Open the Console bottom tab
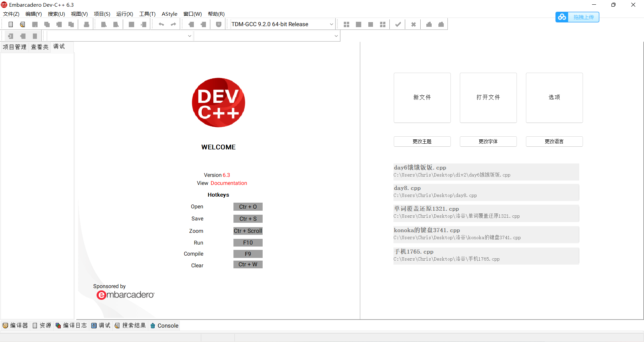Viewport: 644px width, 342px height. (x=164, y=326)
